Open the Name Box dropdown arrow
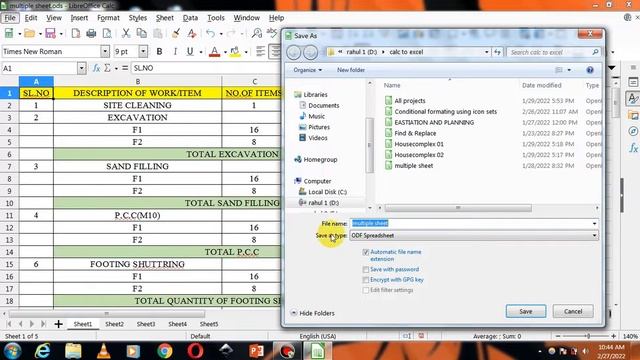The image size is (640, 360). (x=82, y=68)
